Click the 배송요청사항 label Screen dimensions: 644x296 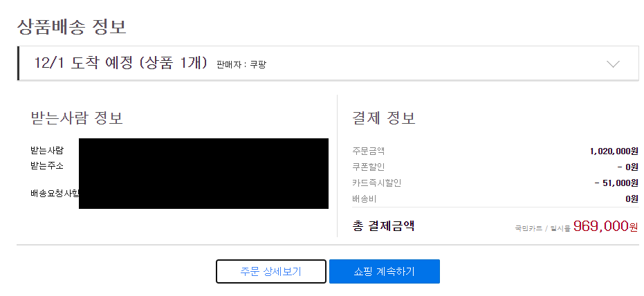pos(55,194)
